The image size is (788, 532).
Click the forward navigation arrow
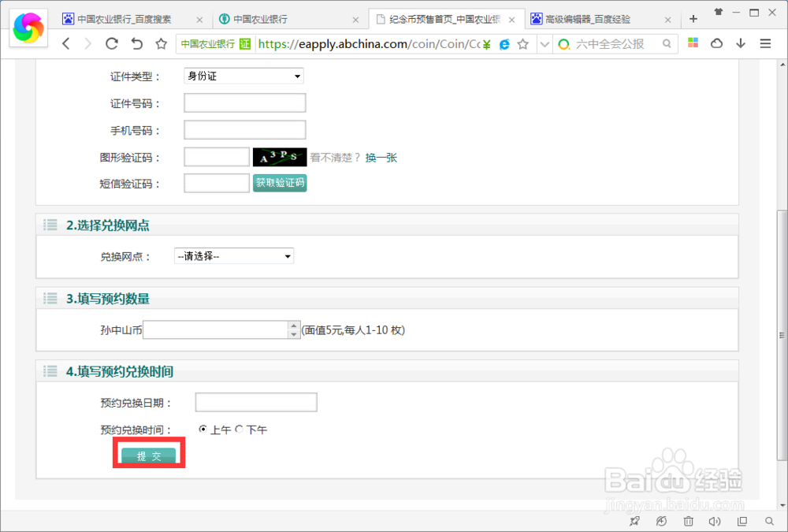[x=88, y=44]
